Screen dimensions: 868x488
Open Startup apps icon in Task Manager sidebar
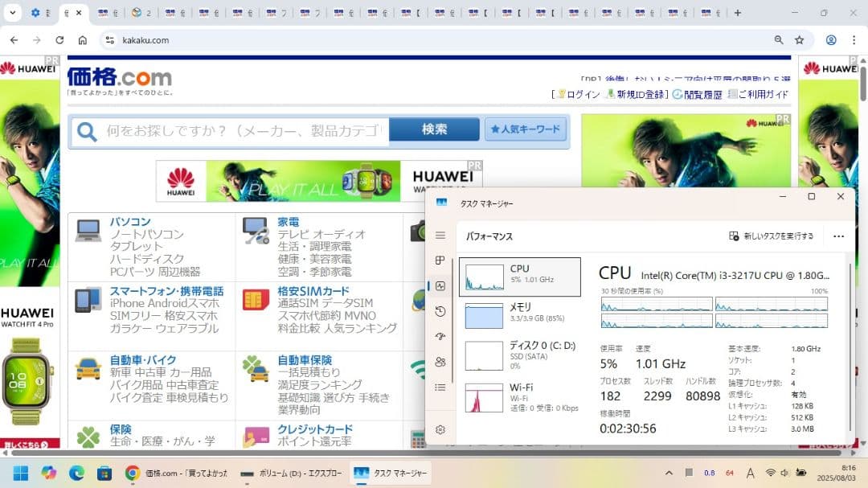tap(440, 336)
